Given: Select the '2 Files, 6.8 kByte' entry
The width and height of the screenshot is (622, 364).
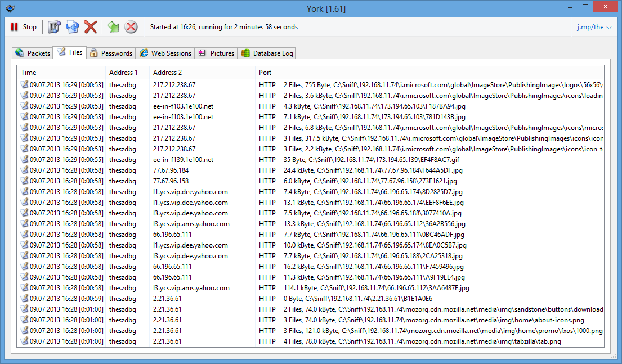Looking at the screenshot, I should (311, 128).
